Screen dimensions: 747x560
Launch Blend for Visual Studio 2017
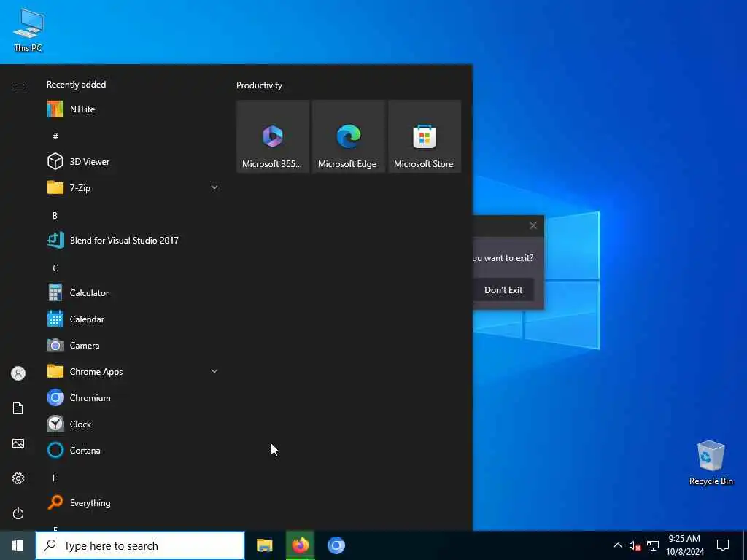[133, 240]
